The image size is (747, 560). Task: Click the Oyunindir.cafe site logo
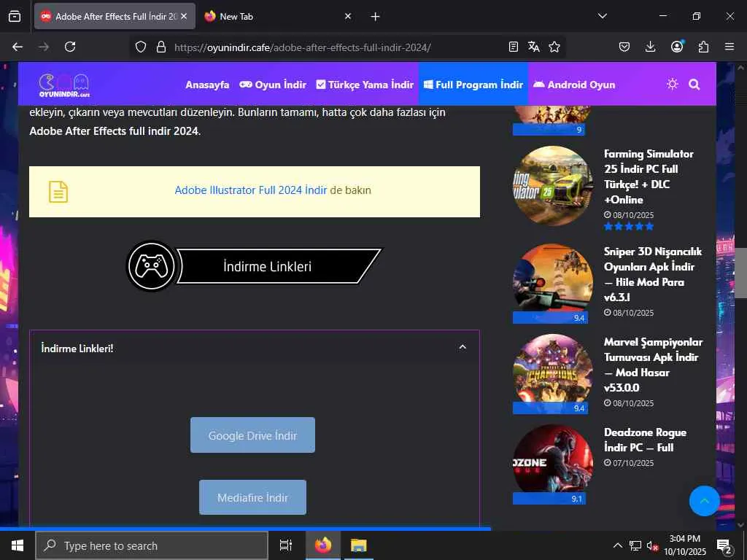tap(64, 85)
